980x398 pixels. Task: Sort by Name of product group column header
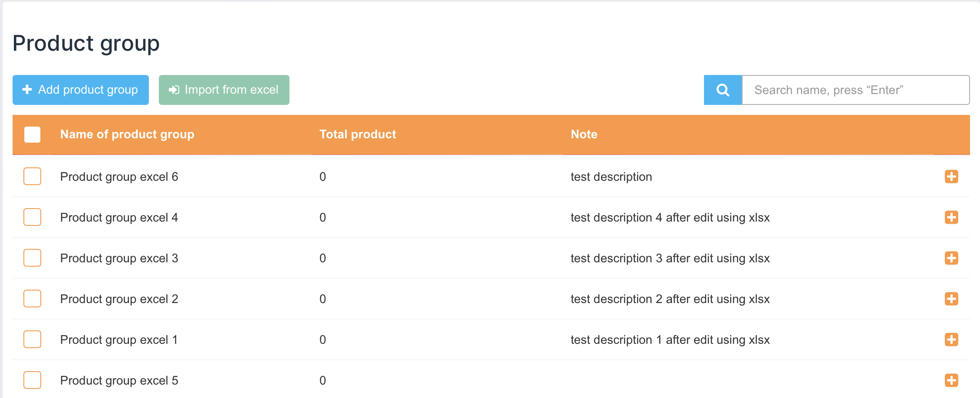click(127, 134)
